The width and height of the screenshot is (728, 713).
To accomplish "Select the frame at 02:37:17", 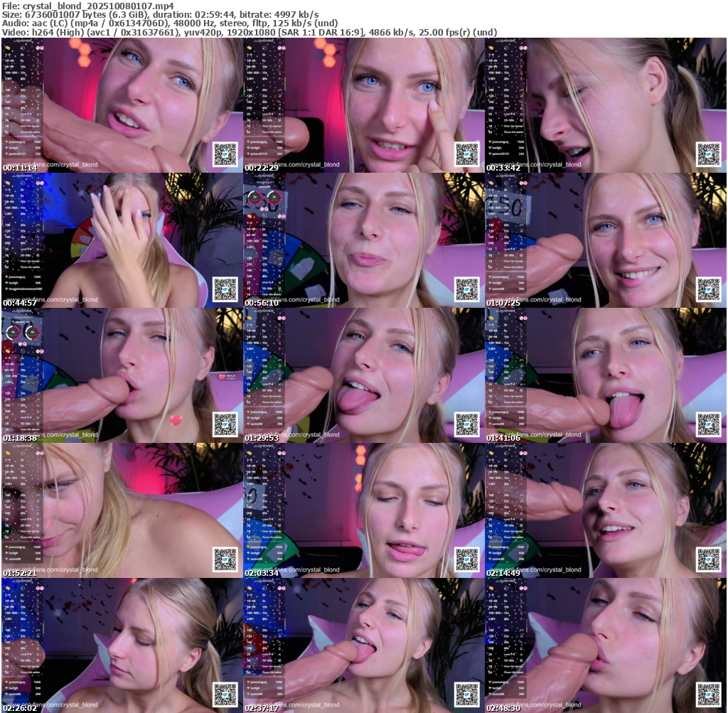I will pyautogui.click(x=363, y=645).
